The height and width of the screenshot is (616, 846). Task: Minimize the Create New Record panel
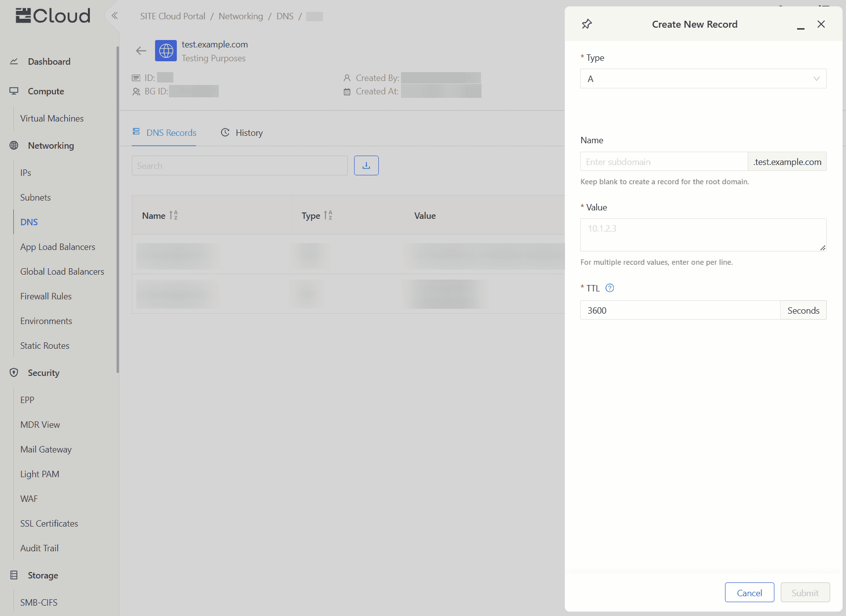pyautogui.click(x=801, y=25)
